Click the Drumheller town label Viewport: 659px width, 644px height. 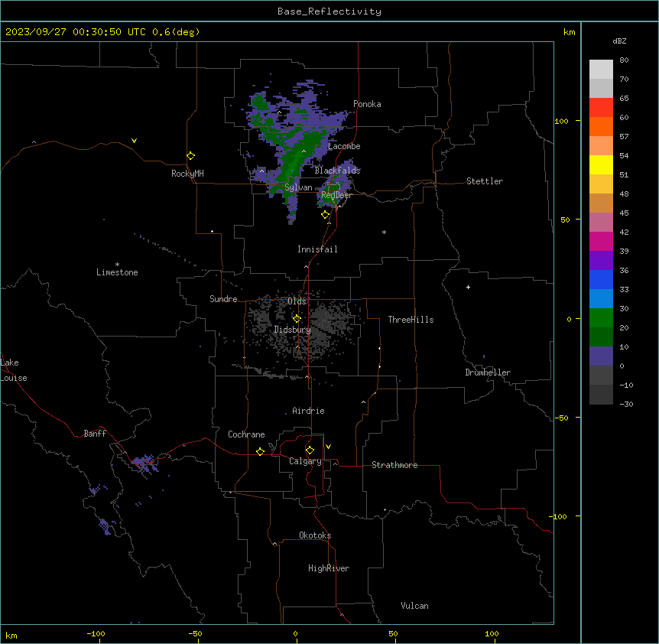pyautogui.click(x=488, y=372)
